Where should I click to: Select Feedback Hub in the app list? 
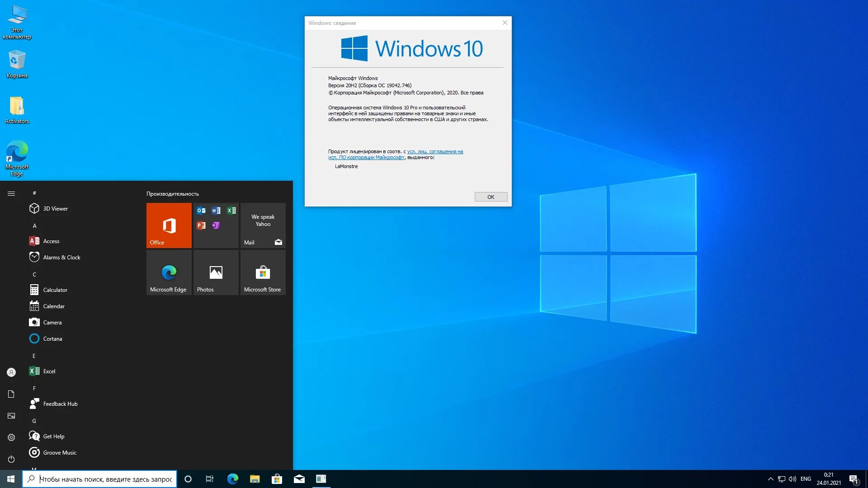point(60,404)
